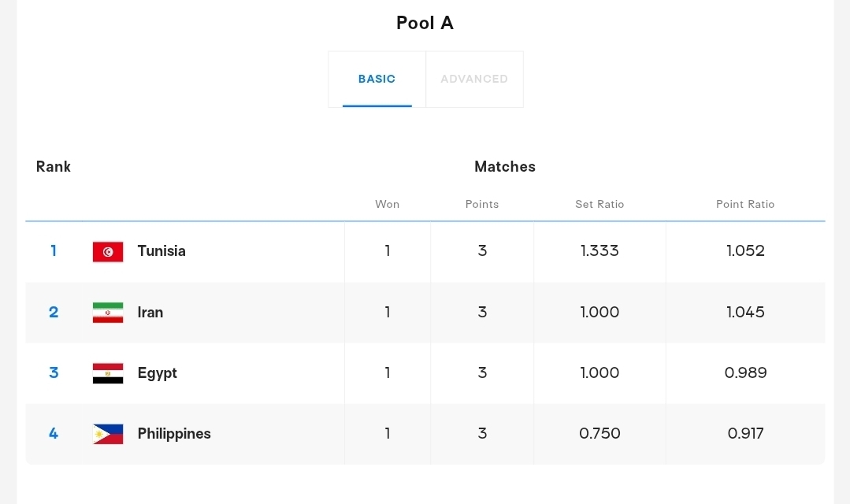Click the Philippines flag icon

coord(108,434)
